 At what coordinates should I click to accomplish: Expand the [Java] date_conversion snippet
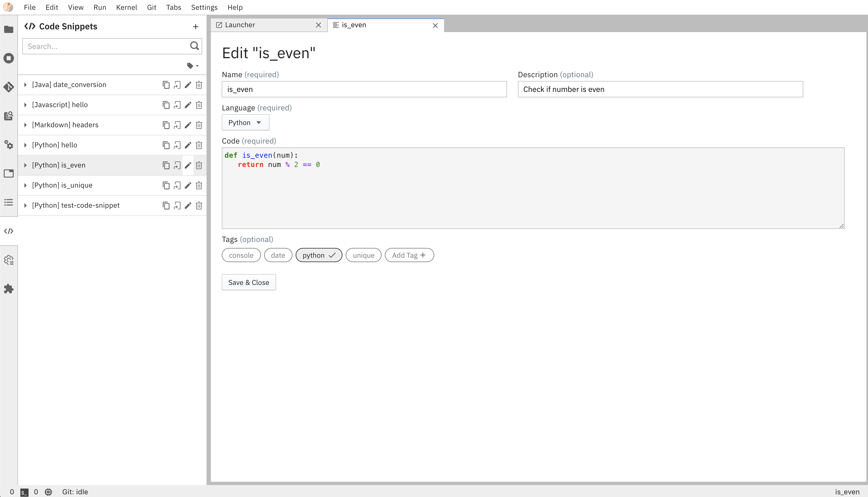tap(25, 85)
